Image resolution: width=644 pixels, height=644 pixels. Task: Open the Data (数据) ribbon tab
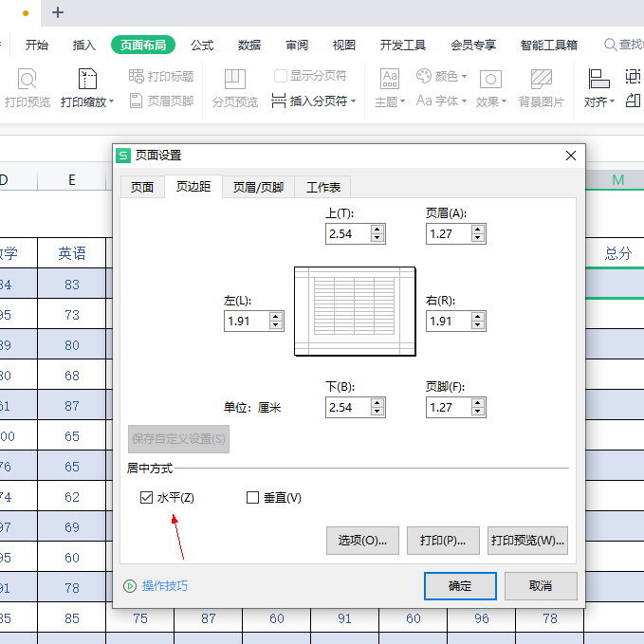pyautogui.click(x=249, y=45)
